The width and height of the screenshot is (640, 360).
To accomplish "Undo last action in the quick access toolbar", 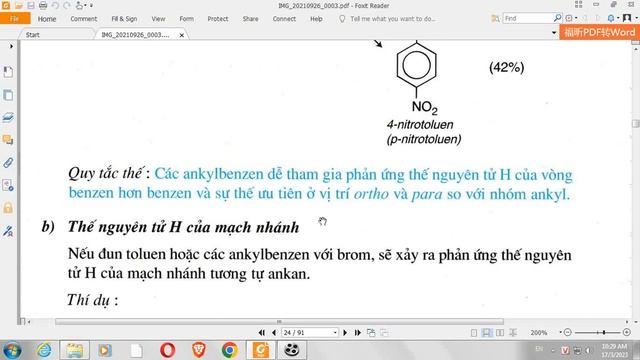I will (55, 5).
